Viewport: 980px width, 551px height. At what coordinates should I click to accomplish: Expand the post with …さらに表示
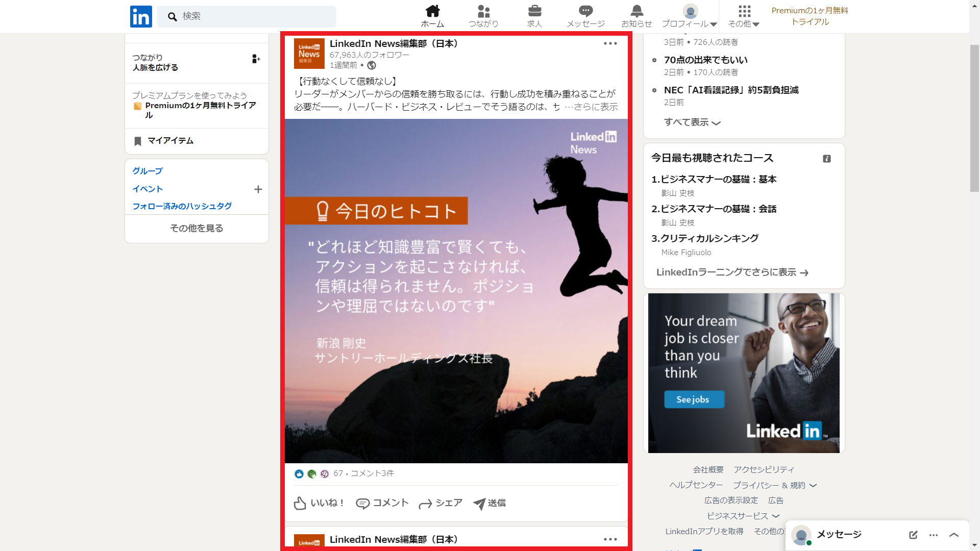591,107
